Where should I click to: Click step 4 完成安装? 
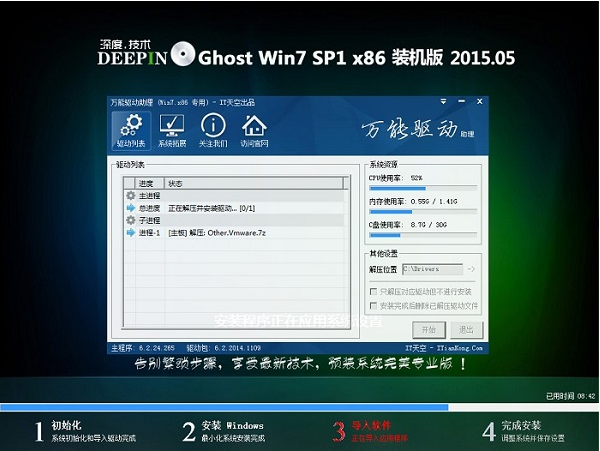click(523, 431)
